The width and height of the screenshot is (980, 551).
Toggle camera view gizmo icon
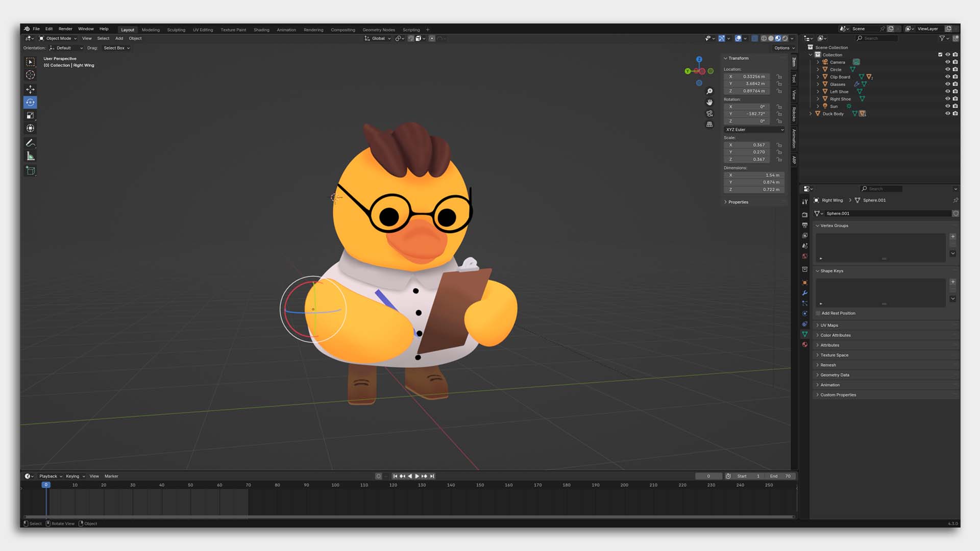(x=709, y=113)
